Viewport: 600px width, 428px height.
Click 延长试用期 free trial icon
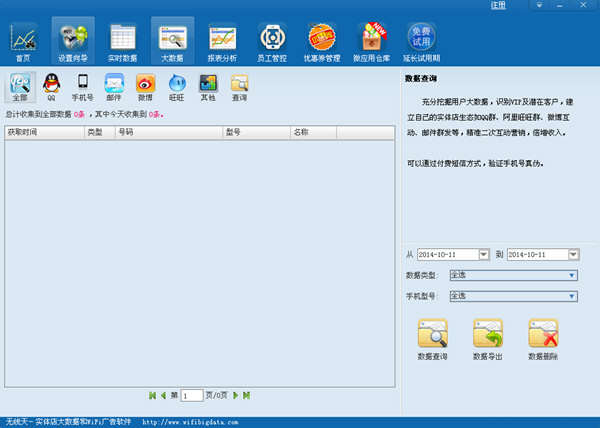pyautogui.click(x=421, y=42)
